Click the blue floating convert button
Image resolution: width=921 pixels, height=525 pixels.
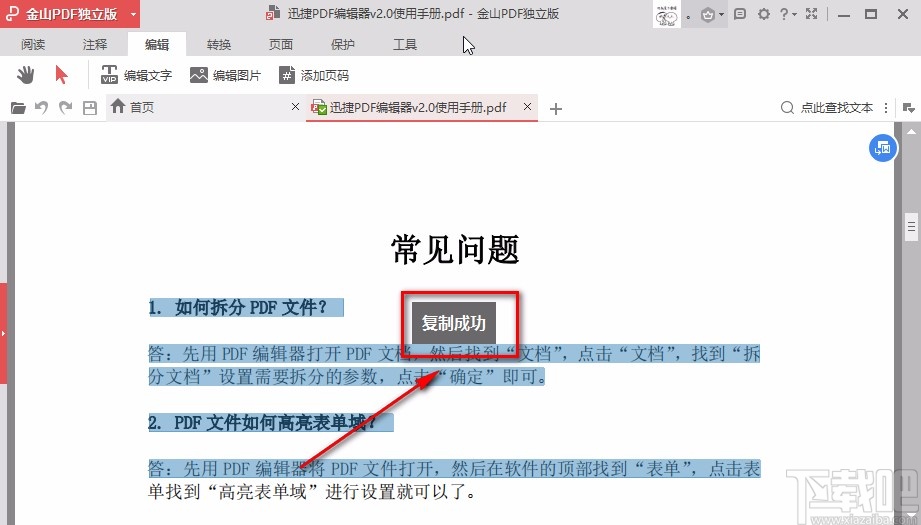tap(883, 148)
